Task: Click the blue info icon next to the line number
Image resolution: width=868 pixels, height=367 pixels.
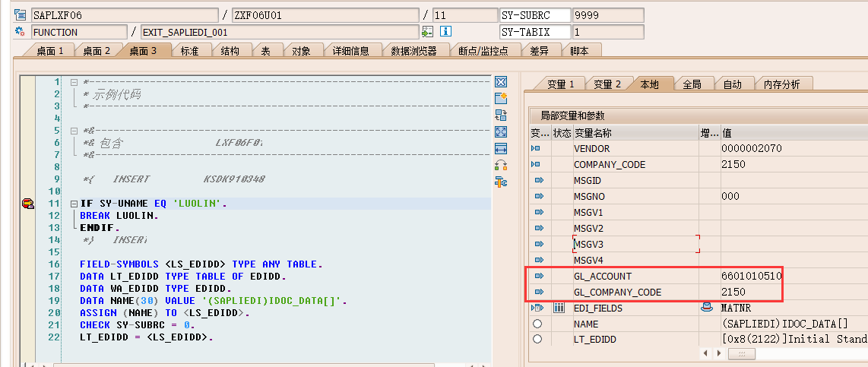Action: (446, 31)
